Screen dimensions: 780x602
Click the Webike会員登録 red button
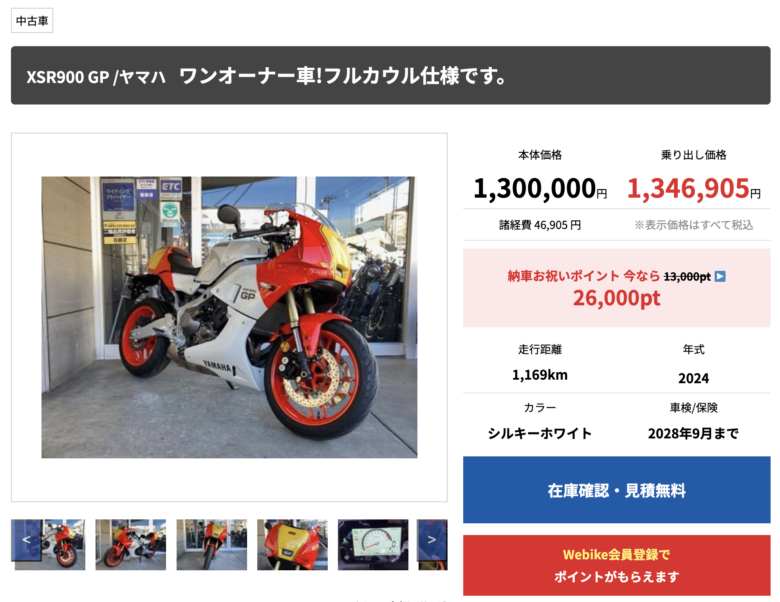tap(617, 566)
